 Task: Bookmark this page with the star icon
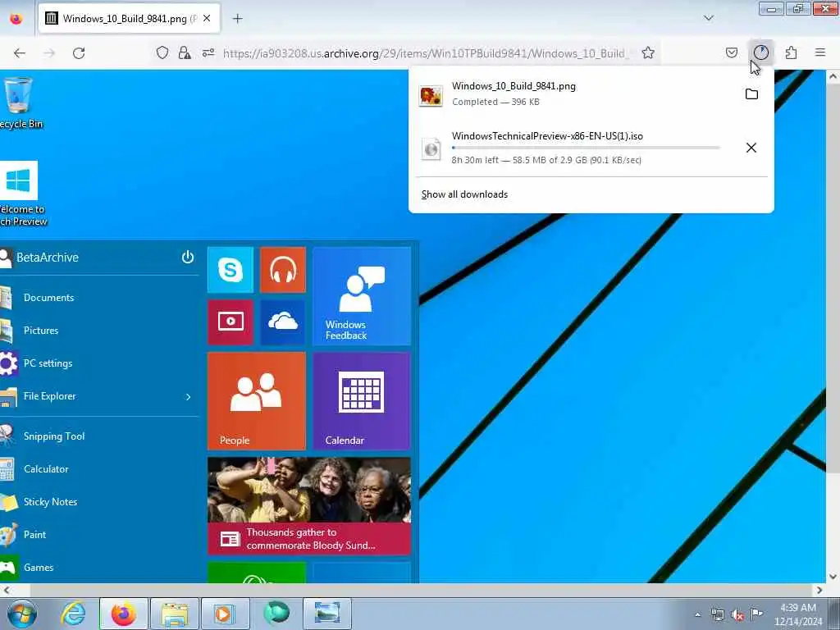648,52
